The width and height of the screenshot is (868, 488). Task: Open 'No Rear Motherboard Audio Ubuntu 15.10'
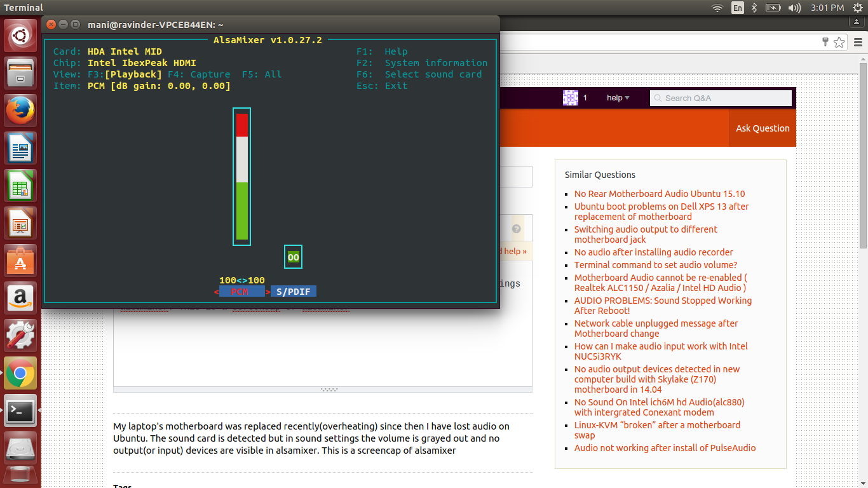pyautogui.click(x=660, y=194)
